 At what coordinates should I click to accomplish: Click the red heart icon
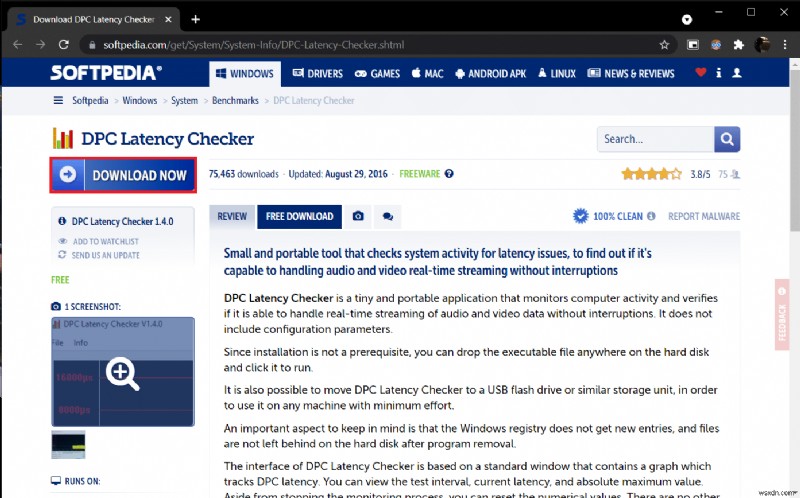[x=701, y=72]
